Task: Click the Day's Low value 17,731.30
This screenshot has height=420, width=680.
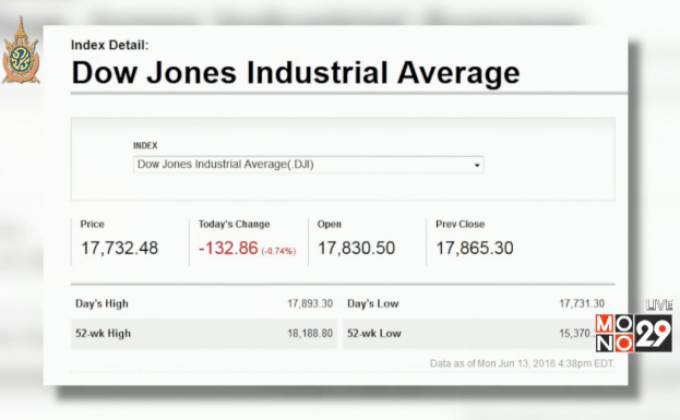Action: pyautogui.click(x=581, y=303)
